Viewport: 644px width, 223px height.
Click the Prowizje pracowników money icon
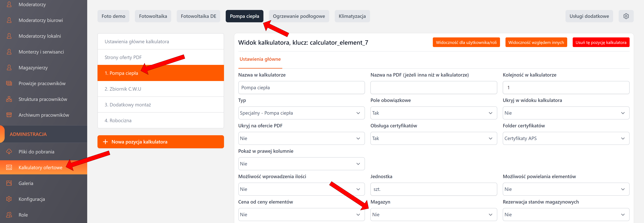tap(9, 83)
